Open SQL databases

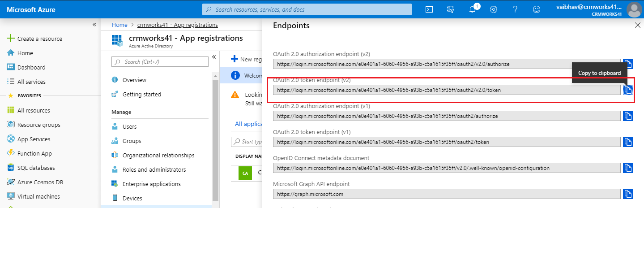coord(31,168)
